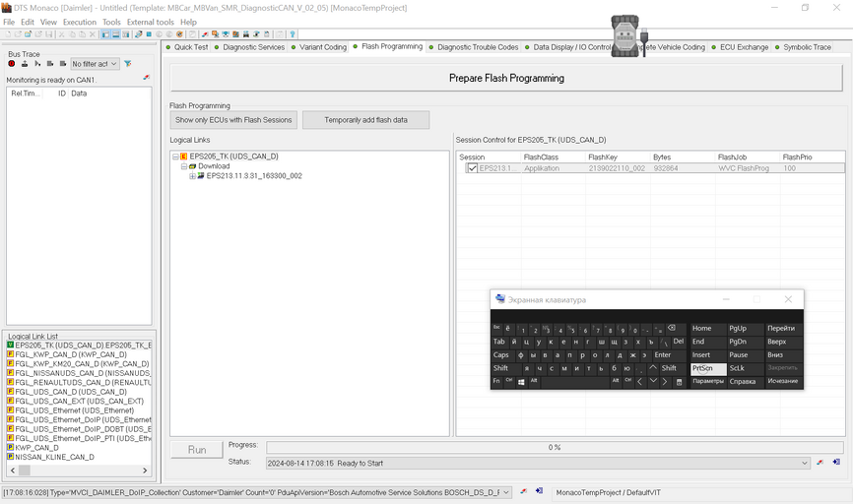Click the export arrow icon beside Status field

coord(836,462)
